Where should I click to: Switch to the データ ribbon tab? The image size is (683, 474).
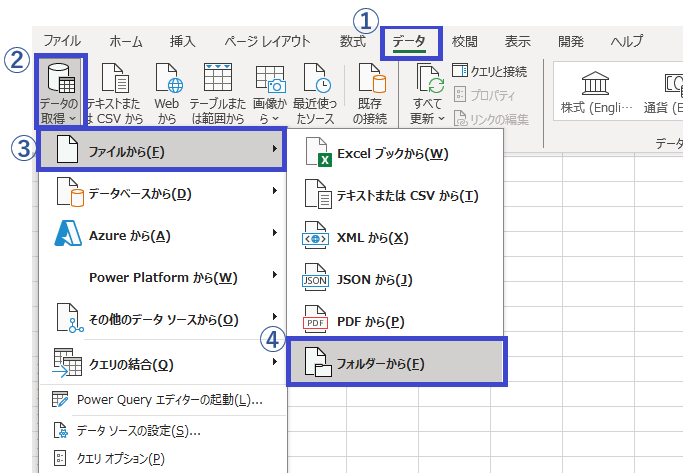point(408,41)
